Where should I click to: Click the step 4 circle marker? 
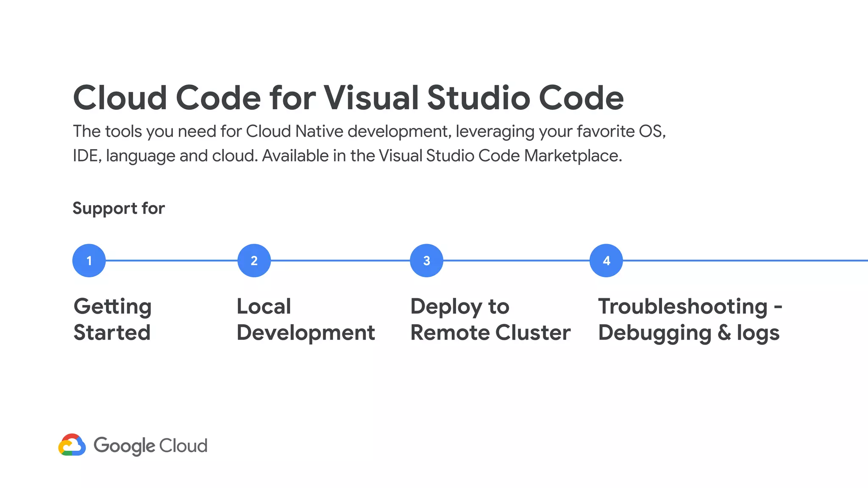pyautogui.click(x=606, y=261)
